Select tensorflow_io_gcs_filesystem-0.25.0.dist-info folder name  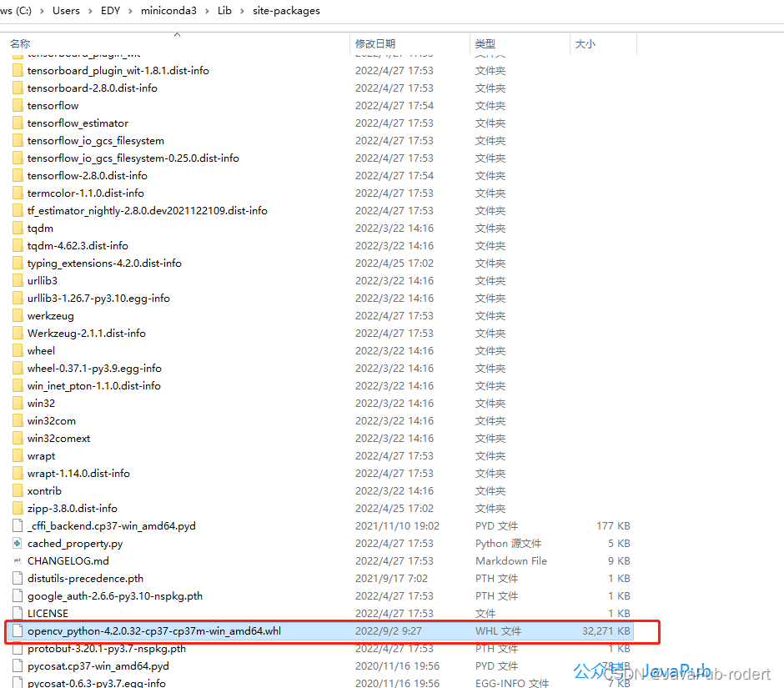click(x=133, y=158)
